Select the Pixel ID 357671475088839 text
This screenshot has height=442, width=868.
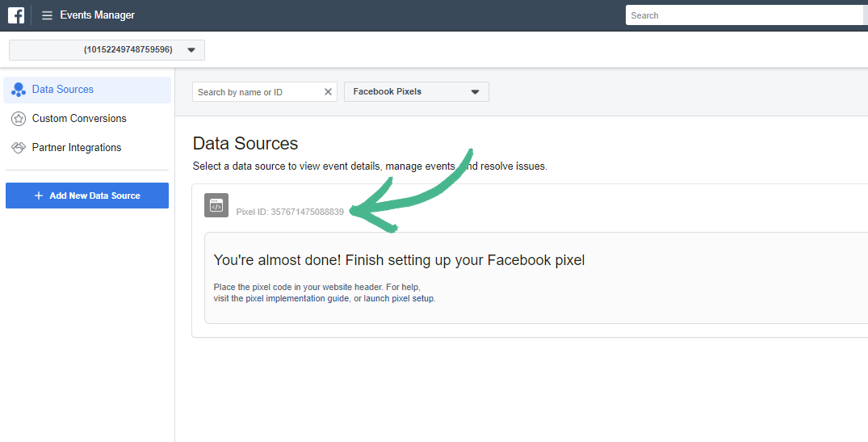pos(290,212)
